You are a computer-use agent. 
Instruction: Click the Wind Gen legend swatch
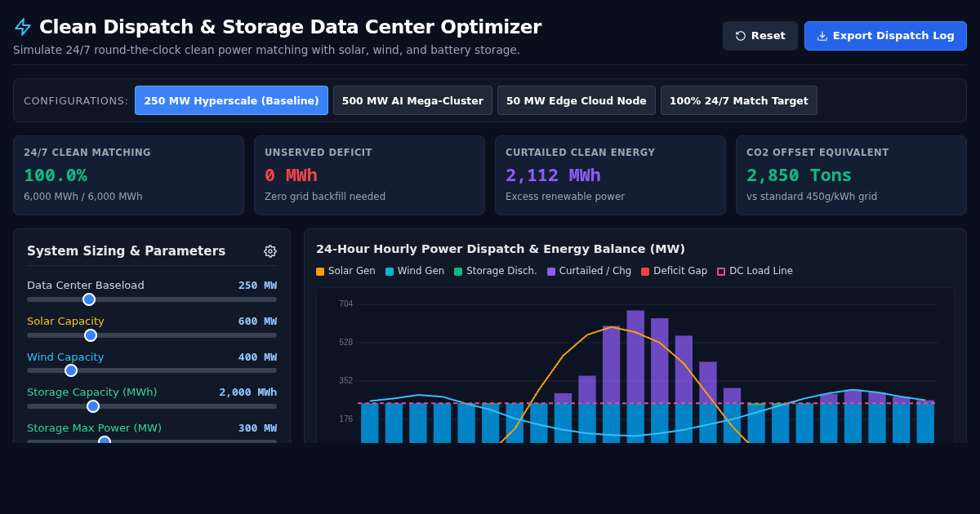tap(390, 272)
